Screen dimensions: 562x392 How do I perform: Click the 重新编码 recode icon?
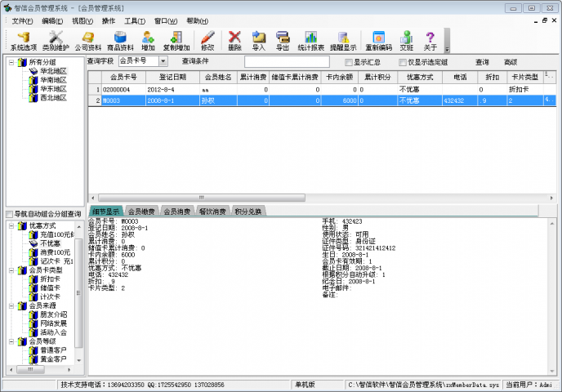[x=378, y=40]
